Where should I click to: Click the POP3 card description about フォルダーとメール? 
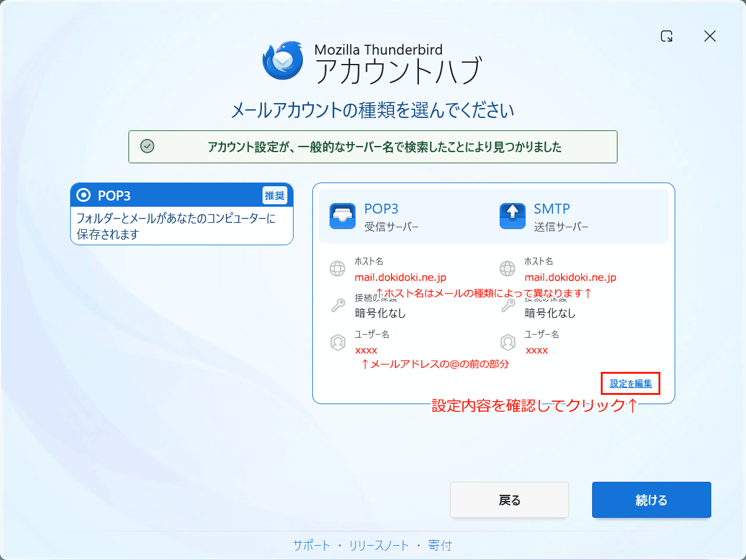coord(176,227)
